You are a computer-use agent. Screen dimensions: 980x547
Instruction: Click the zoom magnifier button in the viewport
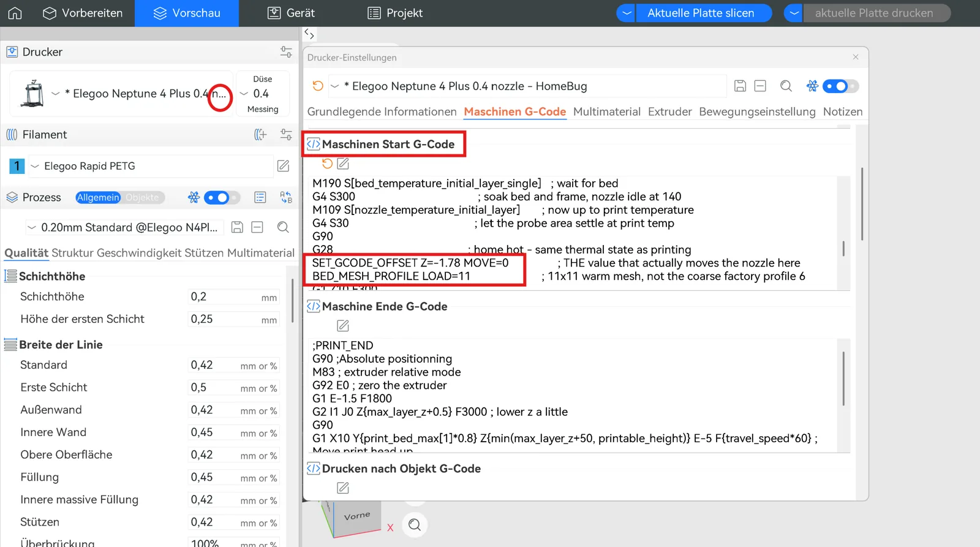415,525
